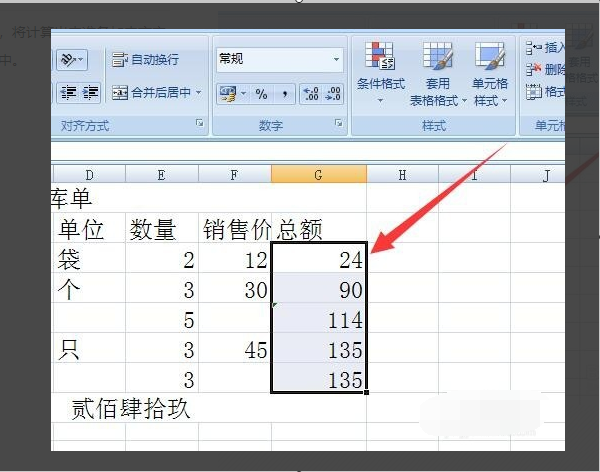
Task: Open the 数字 dialog launcher
Action: coord(339,123)
